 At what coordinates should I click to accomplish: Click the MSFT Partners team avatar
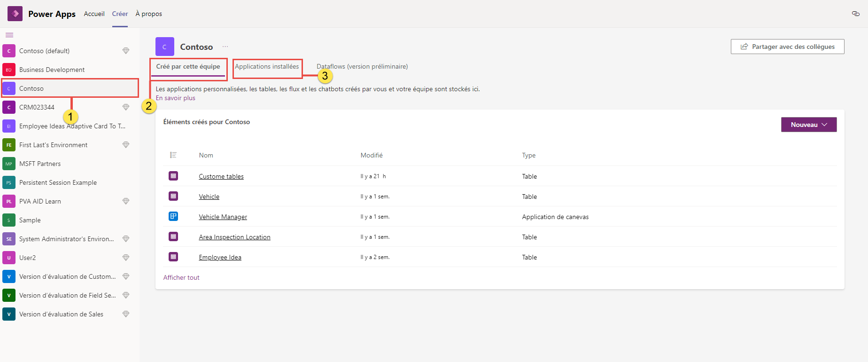click(9, 164)
